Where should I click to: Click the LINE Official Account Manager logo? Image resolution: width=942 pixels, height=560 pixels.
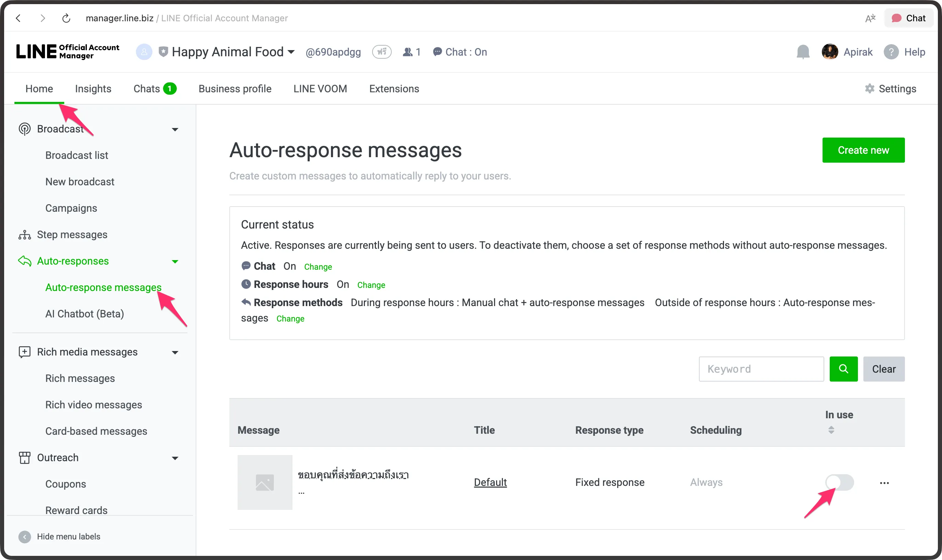[x=67, y=52]
